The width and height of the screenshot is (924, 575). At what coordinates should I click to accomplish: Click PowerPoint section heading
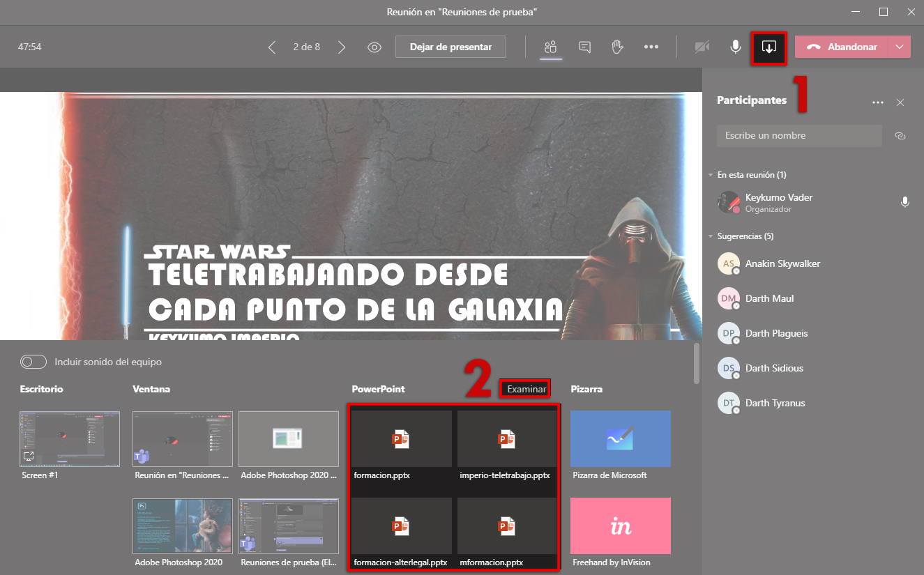point(378,389)
